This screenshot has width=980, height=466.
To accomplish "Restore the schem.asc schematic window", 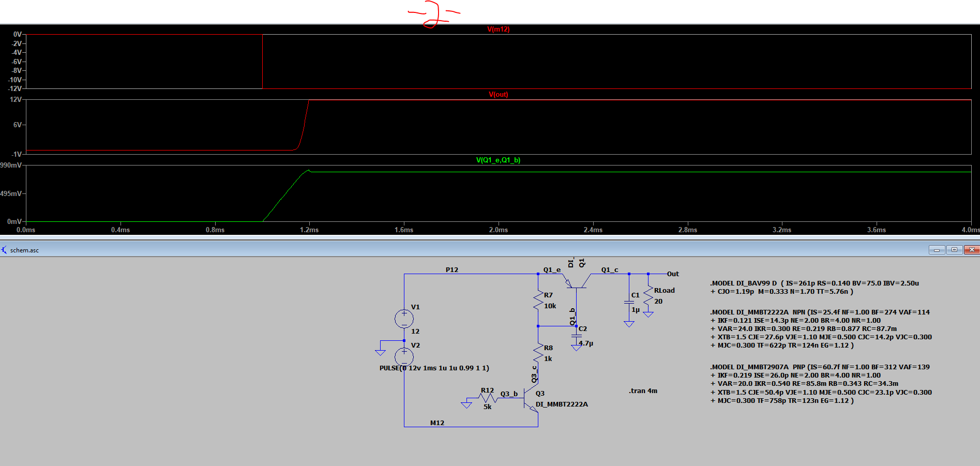I will pos(954,250).
